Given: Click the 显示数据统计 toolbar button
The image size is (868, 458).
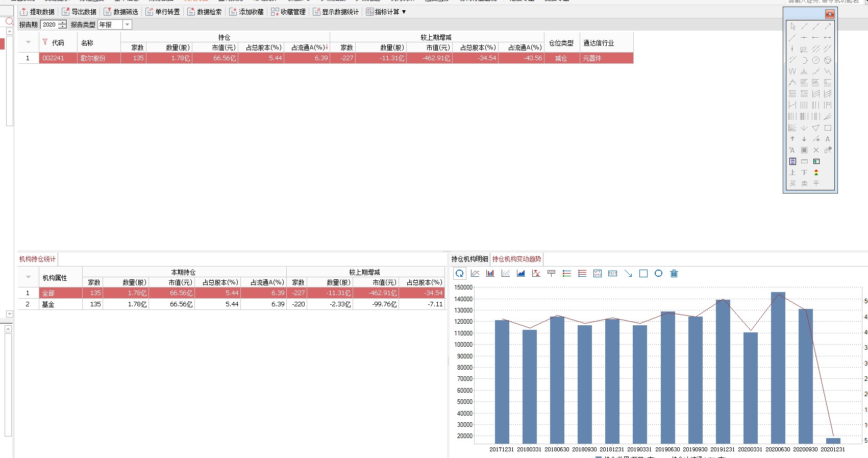Looking at the screenshot, I should [336, 12].
